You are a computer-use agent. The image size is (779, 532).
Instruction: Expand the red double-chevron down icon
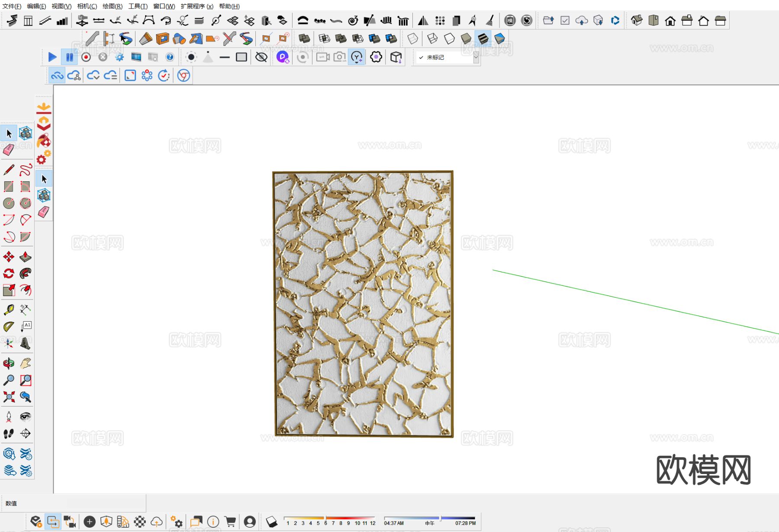44,125
